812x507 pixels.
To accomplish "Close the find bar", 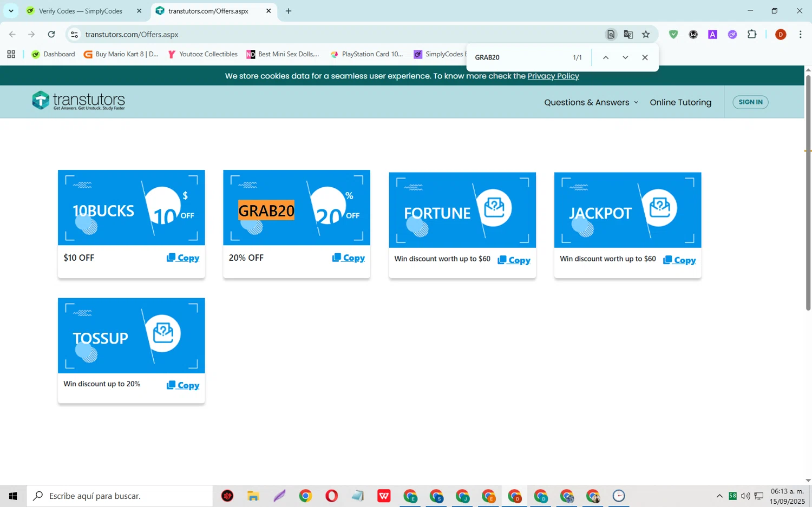I will coord(645,57).
